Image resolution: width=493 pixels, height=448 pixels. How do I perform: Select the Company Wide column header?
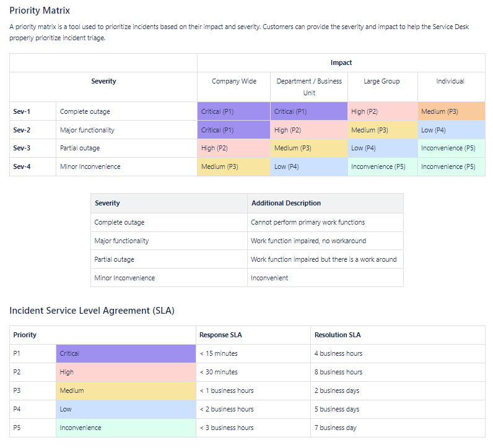[x=233, y=81]
